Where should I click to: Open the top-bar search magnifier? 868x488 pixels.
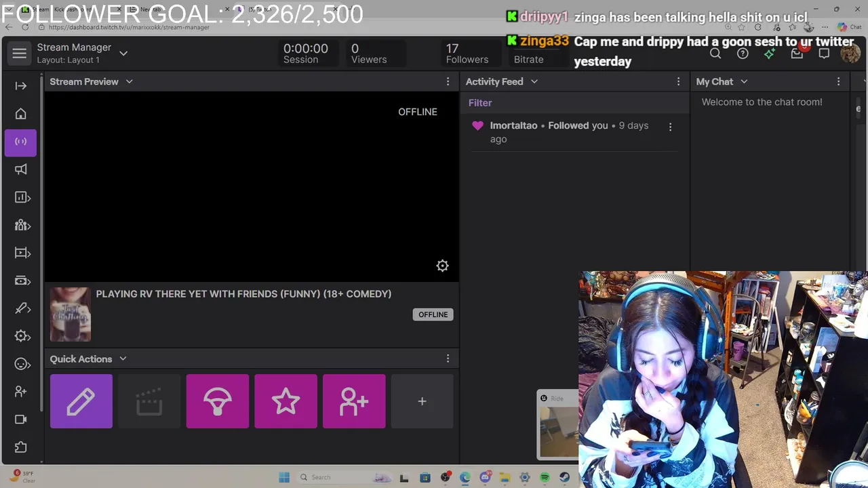tap(715, 54)
